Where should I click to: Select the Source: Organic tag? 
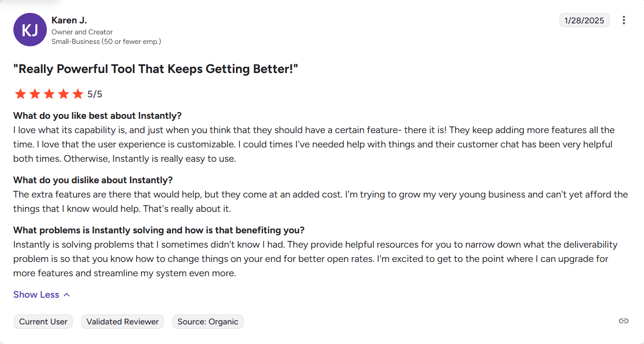point(208,322)
